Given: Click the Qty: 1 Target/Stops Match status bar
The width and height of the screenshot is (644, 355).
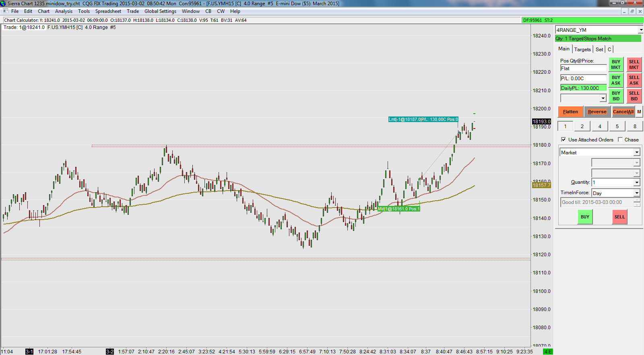Looking at the screenshot, I should (x=598, y=39).
